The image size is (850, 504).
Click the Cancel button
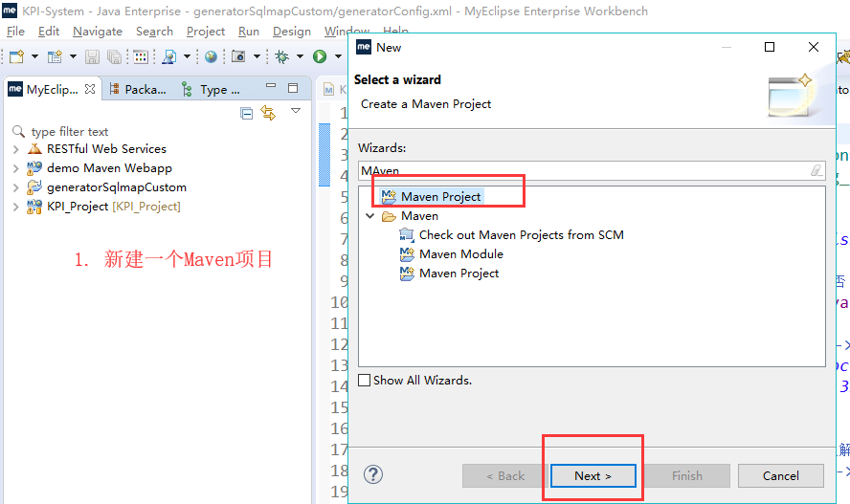pyautogui.click(x=781, y=476)
